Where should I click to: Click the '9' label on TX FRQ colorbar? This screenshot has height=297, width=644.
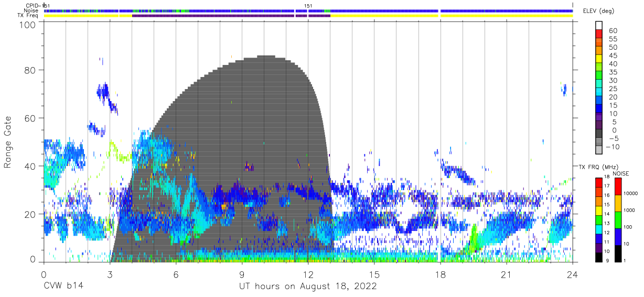(607, 260)
